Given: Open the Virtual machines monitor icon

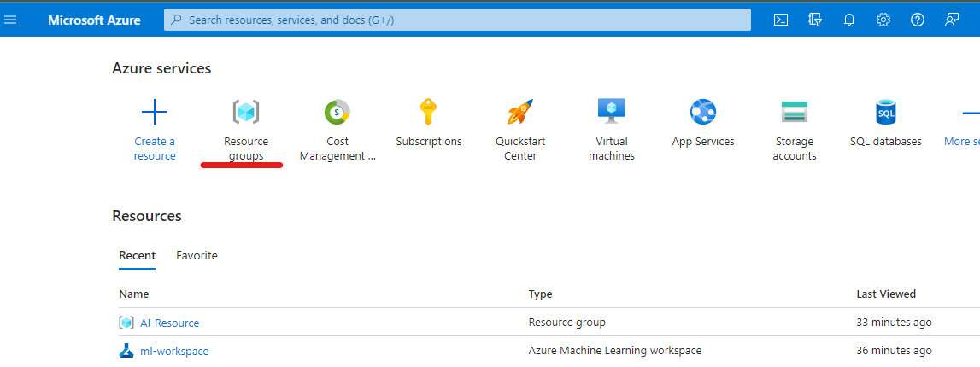Looking at the screenshot, I should coord(611,111).
